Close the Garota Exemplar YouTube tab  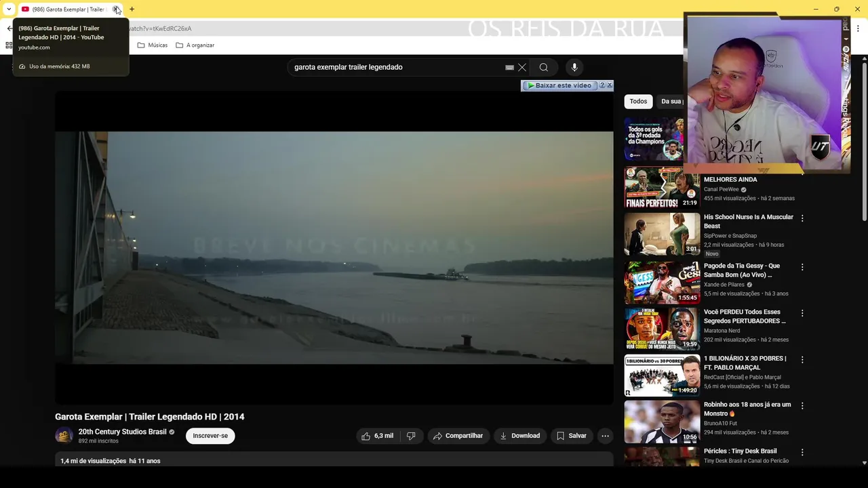tap(116, 9)
